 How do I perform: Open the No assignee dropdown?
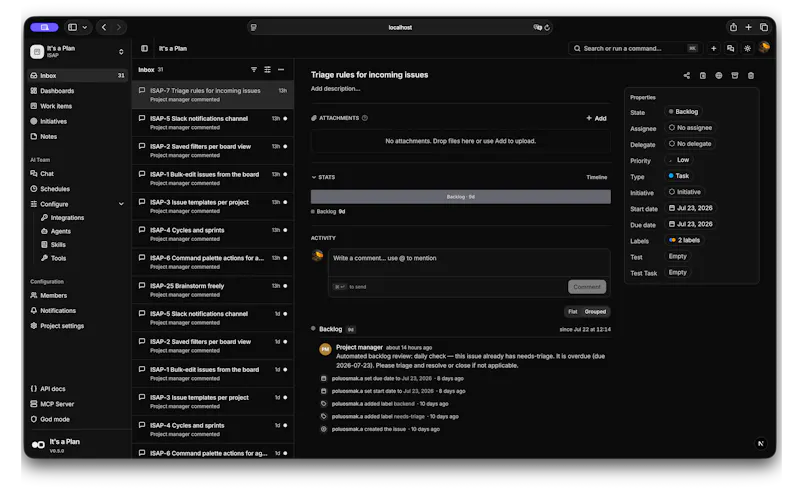coord(690,128)
